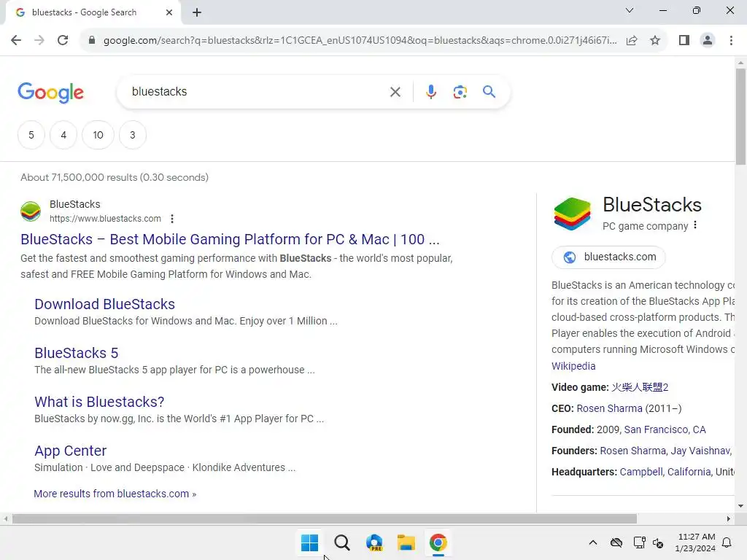Viewport: 747px width, 560px height.
Task: Open the BlueStacks 5 sitelink
Action: click(x=76, y=353)
